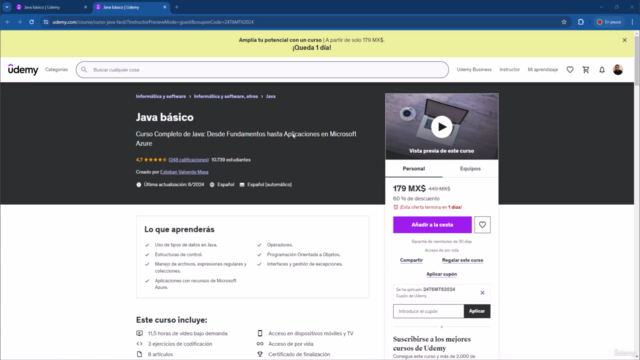Image resolution: width=640 pixels, height=360 pixels.
Task: Click the browser forward arrow
Action: [19, 22]
